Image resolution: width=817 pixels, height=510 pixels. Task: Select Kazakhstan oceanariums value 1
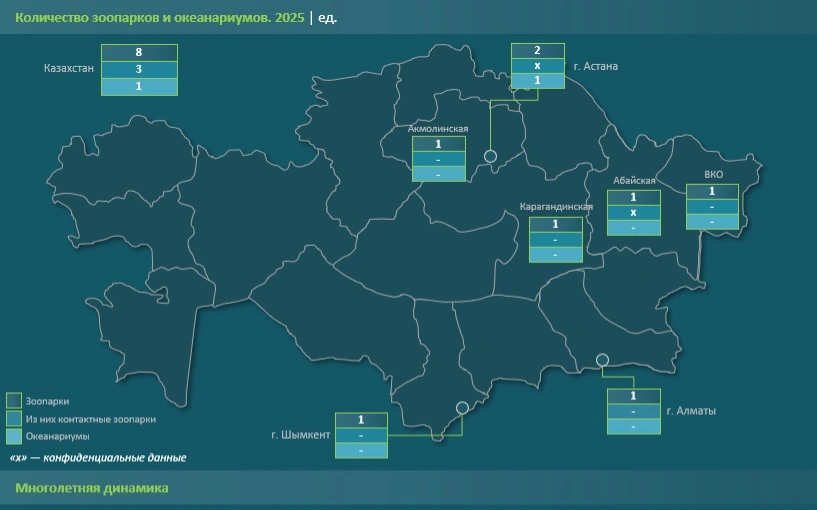tap(139, 86)
